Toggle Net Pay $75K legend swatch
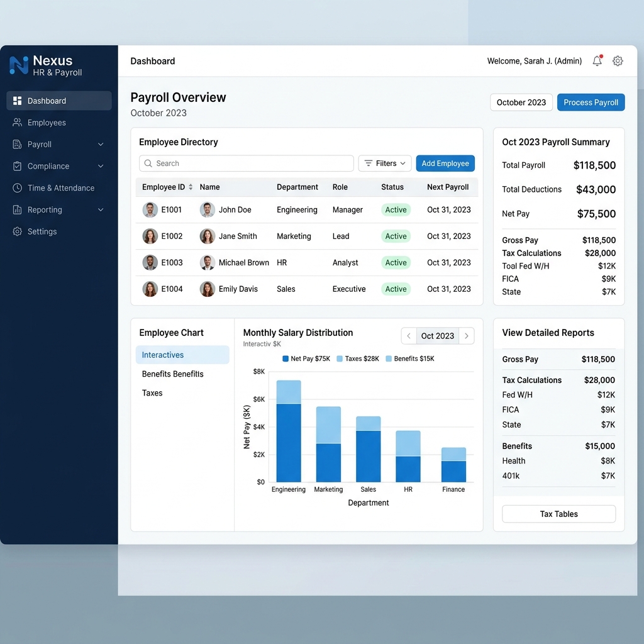Viewport: 644px width, 644px height. point(286,358)
